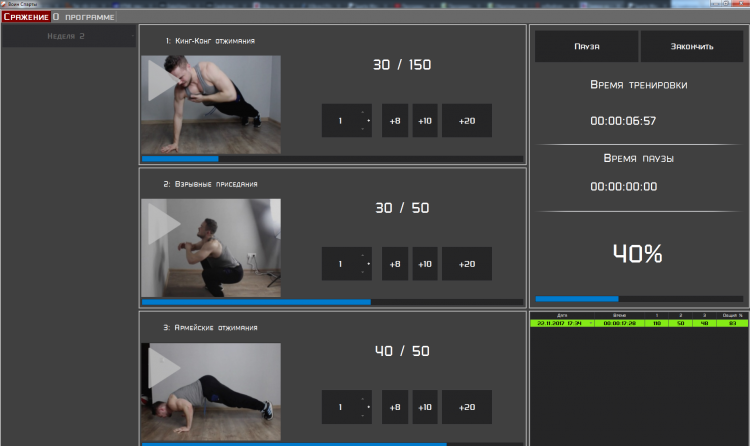Play the army push-ups video thumbnail
The image size is (750, 446).
211,391
